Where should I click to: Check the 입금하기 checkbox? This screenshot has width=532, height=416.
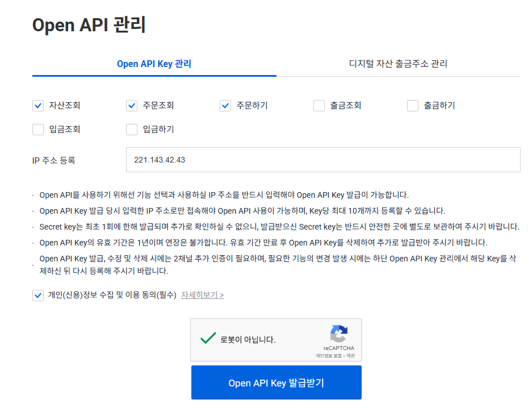coord(131,130)
